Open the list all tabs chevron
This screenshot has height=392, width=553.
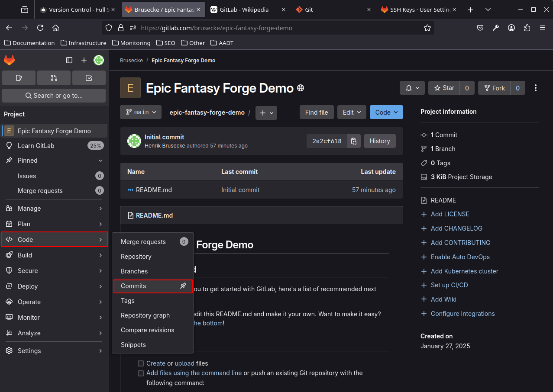point(488,10)
